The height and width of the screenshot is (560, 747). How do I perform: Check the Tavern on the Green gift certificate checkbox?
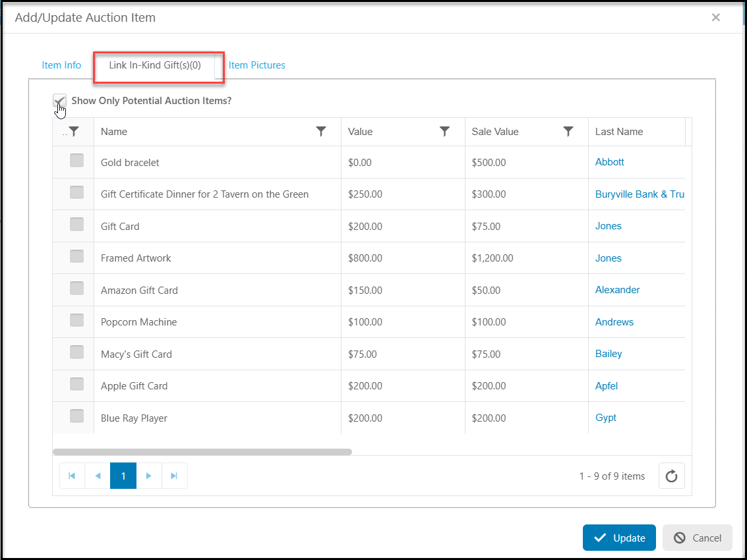(76, 192)
